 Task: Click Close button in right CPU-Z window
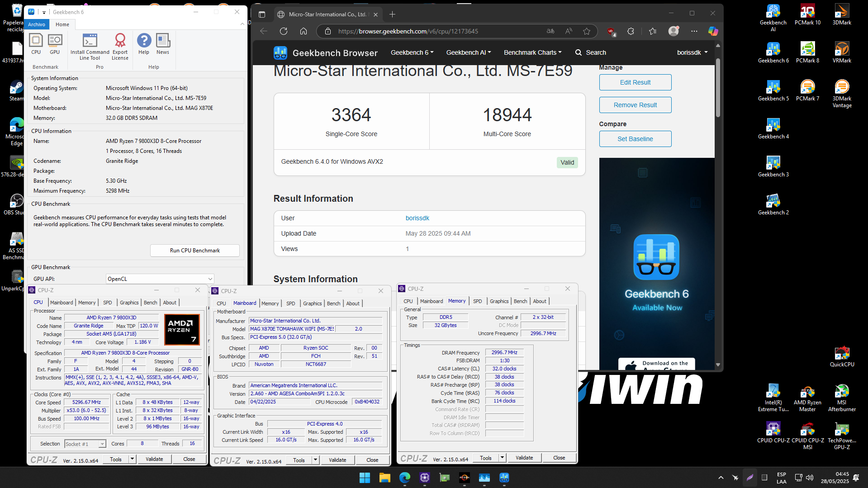559,458
